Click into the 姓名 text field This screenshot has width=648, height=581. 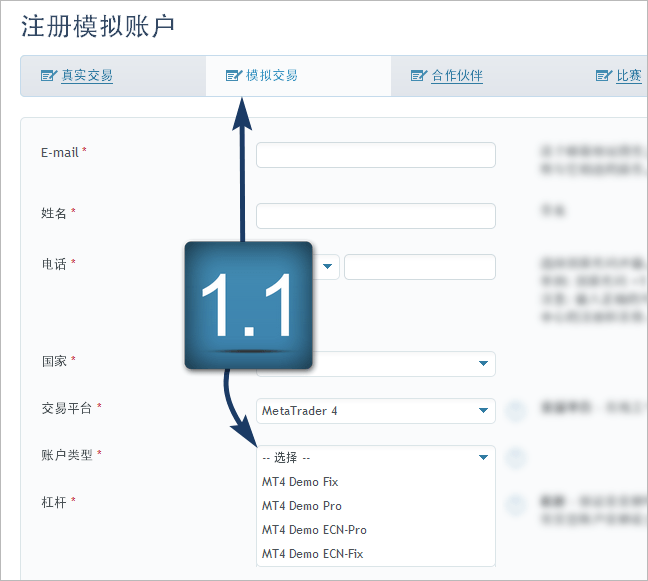pos(375,216)
